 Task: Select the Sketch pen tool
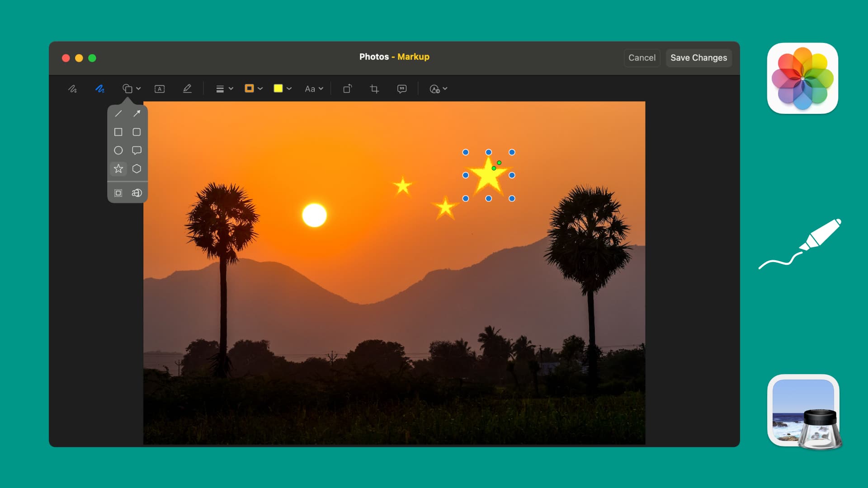click(x=72, y=89)
